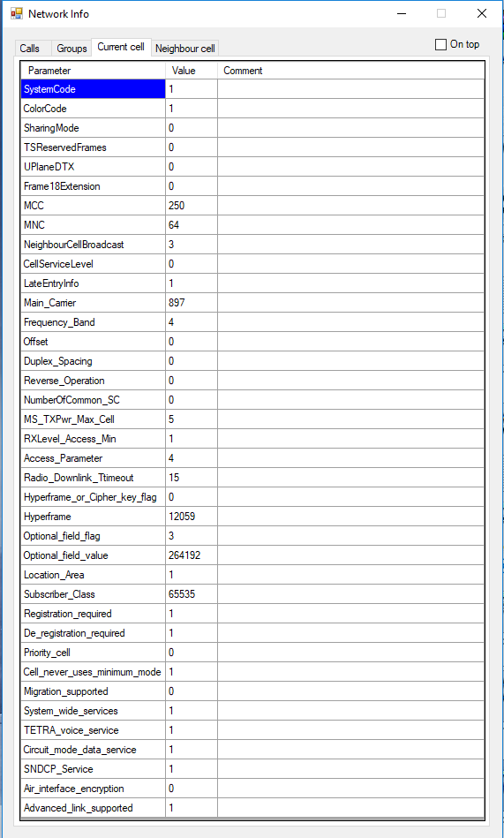Select RXLevel_Access_Min row
The height and width of the screenshot is (838, 504).
click(252, 439)
